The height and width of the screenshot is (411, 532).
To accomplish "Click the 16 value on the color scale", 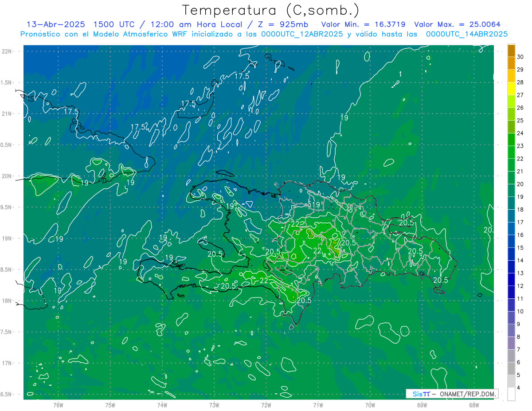I will (520, 235).
